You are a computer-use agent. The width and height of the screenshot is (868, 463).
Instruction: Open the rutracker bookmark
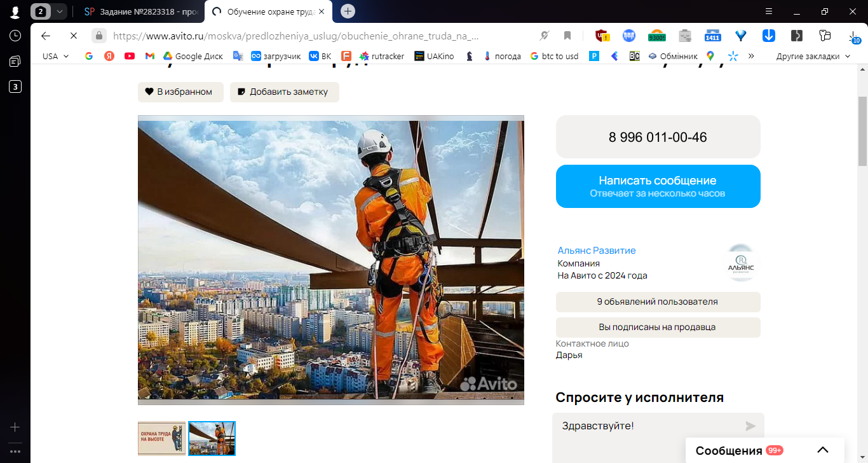[x=382, y=56]
